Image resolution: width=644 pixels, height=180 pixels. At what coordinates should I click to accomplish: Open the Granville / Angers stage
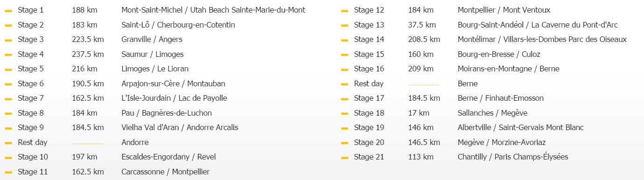click(x=152, y=40)
